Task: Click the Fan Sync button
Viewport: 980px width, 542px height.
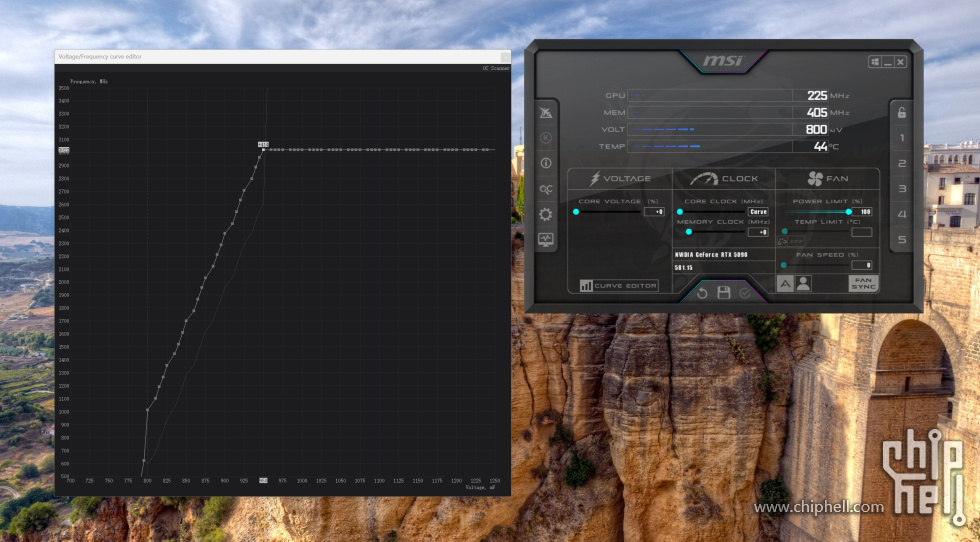Action: 863,284
